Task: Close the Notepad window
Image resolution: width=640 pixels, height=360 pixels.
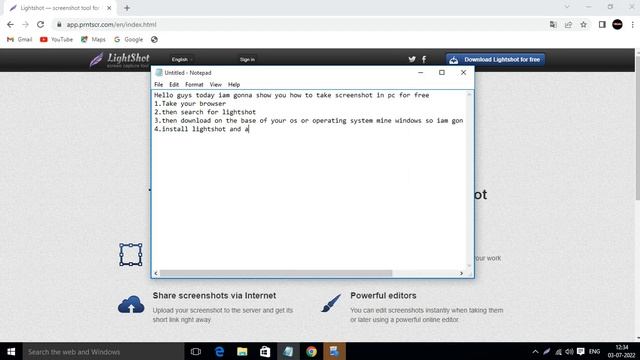Action: tap(463, 73)
